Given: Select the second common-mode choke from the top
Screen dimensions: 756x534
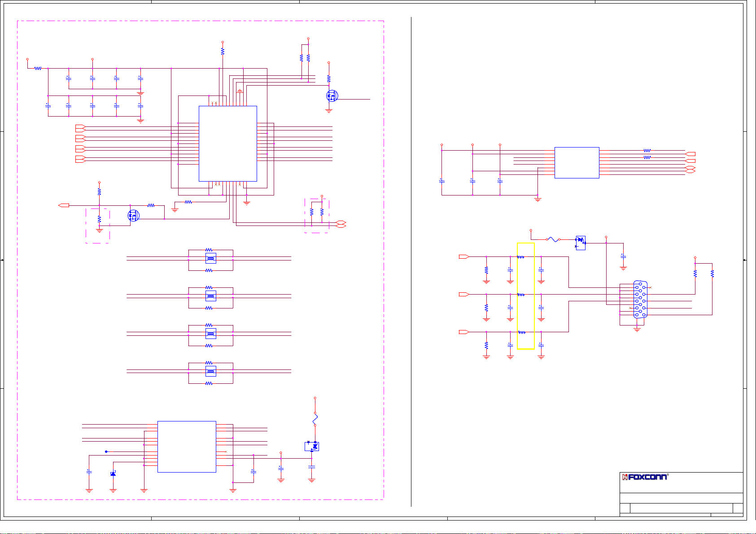Looking at the screenshot, I should 211,296.
